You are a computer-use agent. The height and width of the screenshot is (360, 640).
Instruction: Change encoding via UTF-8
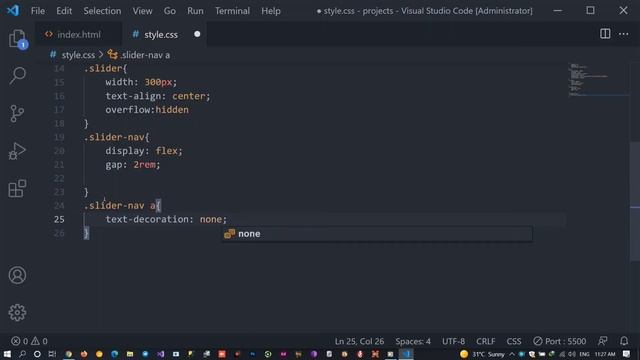click(x=453, y=341)
